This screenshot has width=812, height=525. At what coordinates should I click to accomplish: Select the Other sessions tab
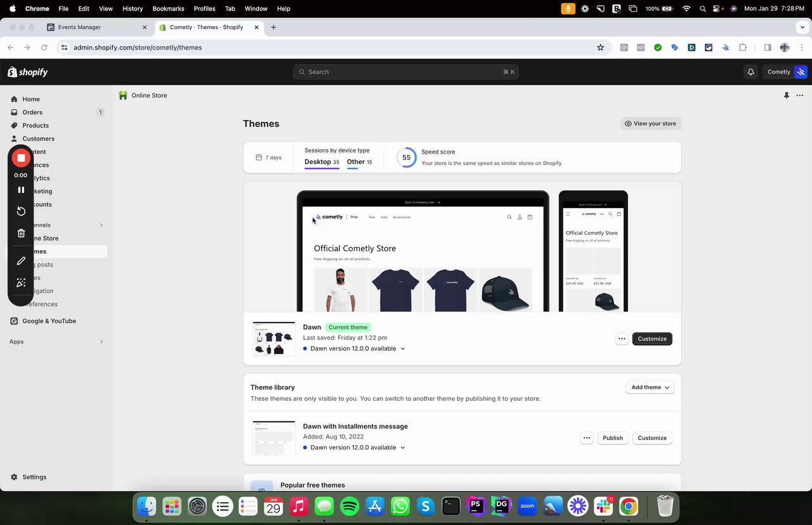pyautogui.click(x=360, y=163)
